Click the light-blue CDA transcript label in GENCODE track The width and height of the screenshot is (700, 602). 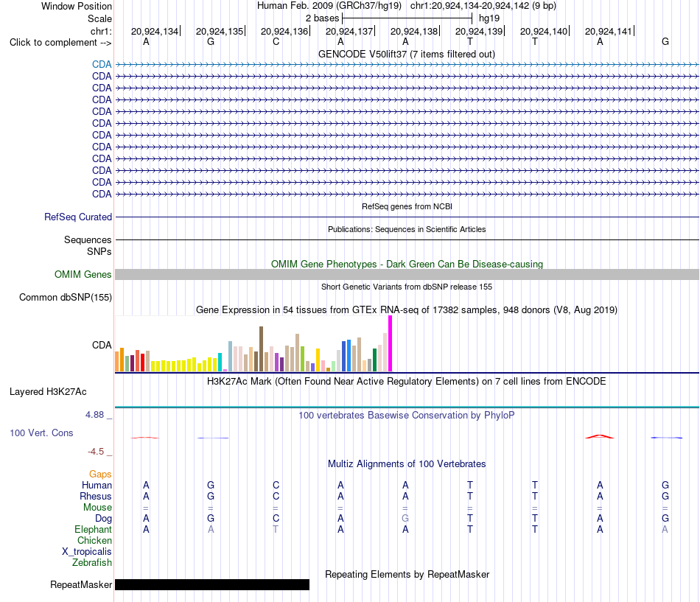coord(102,64)
